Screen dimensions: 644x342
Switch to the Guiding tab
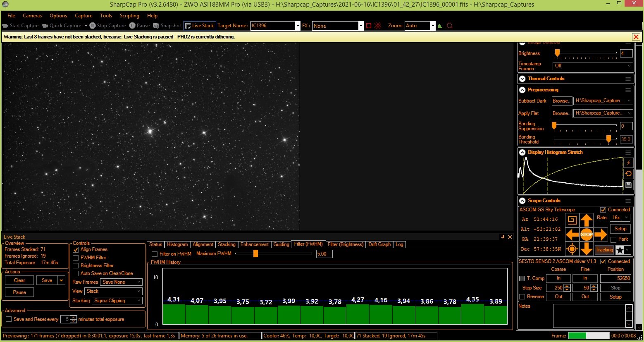[x=281, y=244]
